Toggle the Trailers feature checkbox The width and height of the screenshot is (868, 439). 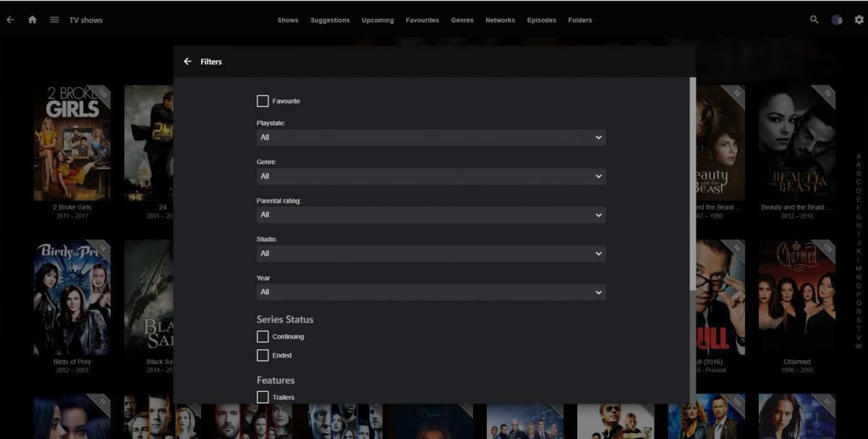(263, 397)
